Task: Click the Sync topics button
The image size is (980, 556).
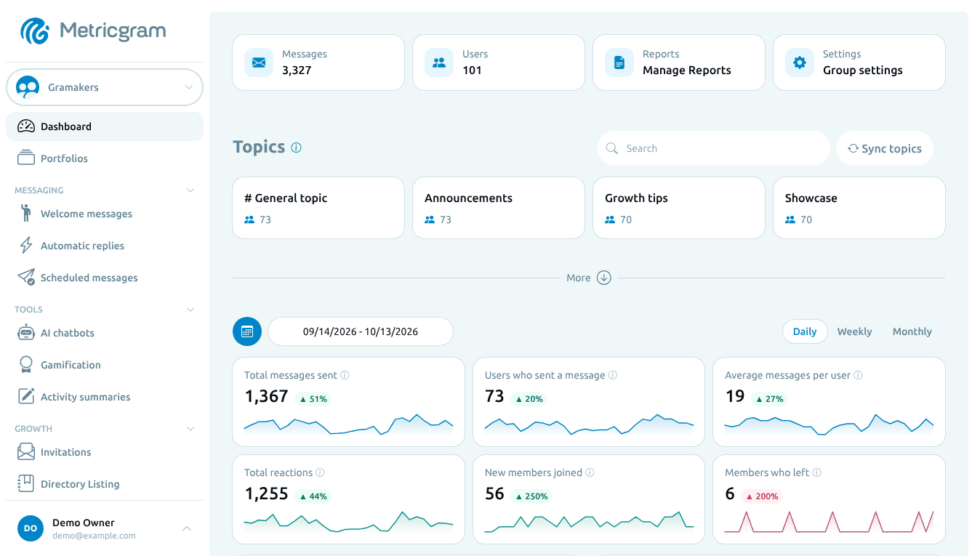Action: tap(885, 148)
